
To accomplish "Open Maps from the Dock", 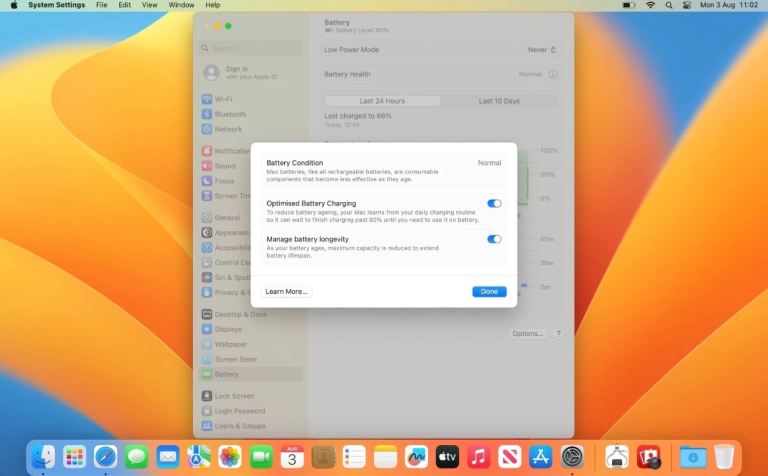I will (x=198, y=457).
